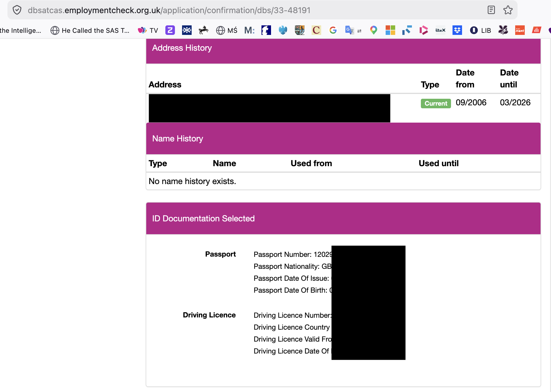Open the black horse Lloyds bookmark
Image resolution: width=551 pixels, height=392 pixels.
pos(203,30)
